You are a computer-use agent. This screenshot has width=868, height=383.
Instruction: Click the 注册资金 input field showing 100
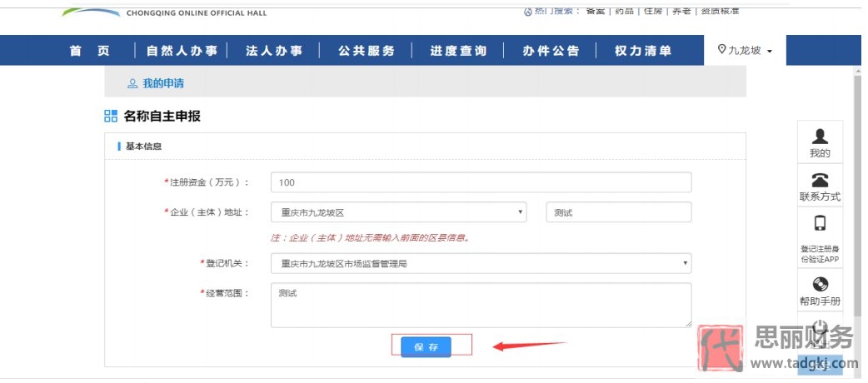pos(481,182)
